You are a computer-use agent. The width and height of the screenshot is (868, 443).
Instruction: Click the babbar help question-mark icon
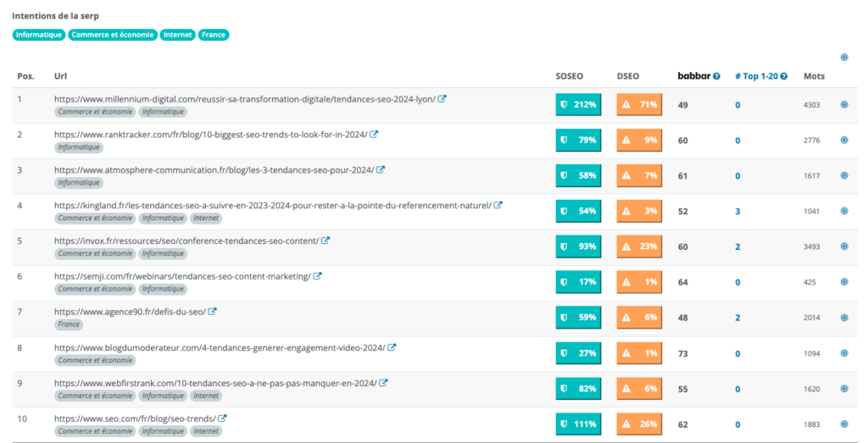point(716,76)
